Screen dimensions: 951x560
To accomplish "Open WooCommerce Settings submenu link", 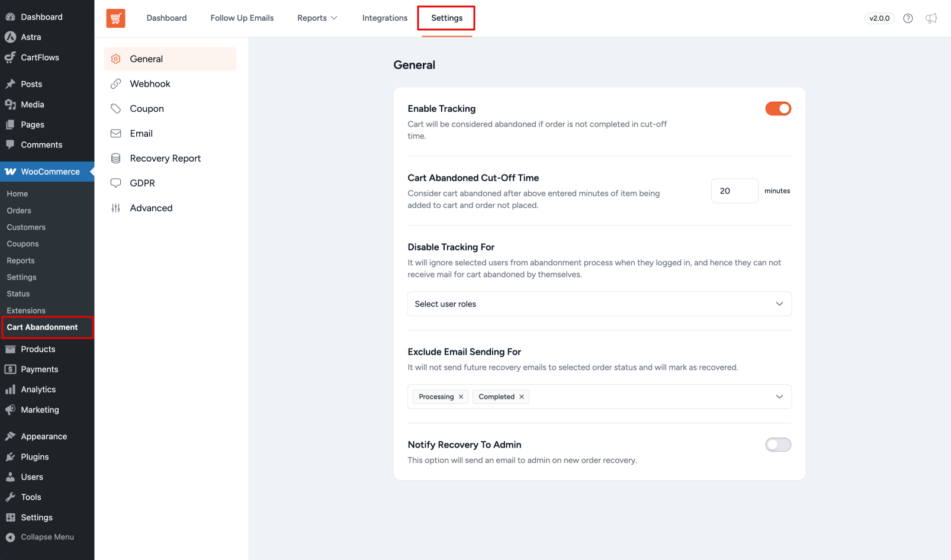I will pos(21,278).
